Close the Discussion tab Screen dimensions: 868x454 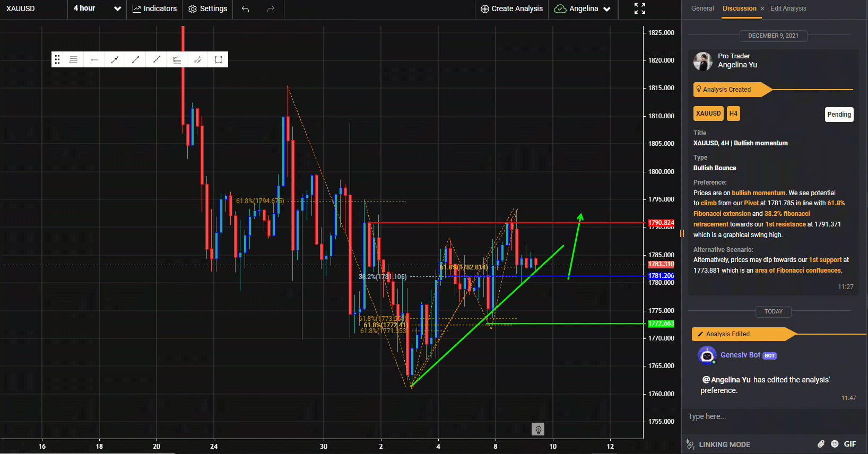[762, 8]
